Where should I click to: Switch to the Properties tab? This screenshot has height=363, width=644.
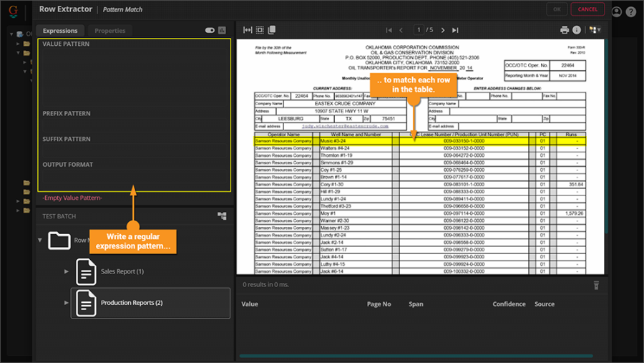[109, 31]
